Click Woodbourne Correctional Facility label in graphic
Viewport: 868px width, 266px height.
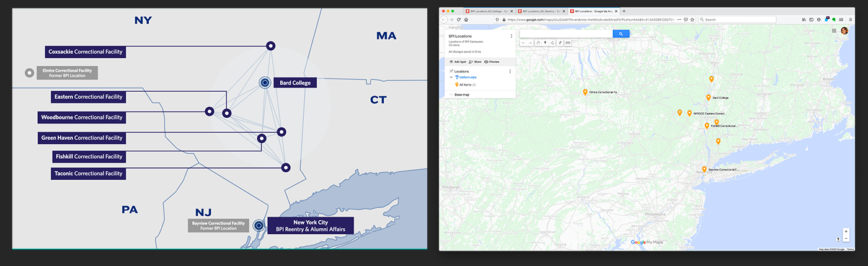pos(82,117)
